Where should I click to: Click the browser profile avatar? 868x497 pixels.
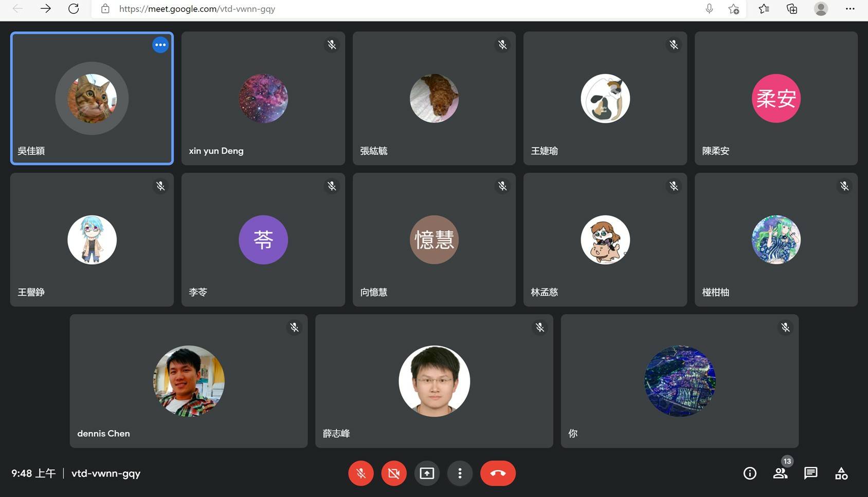pos(821,9)
